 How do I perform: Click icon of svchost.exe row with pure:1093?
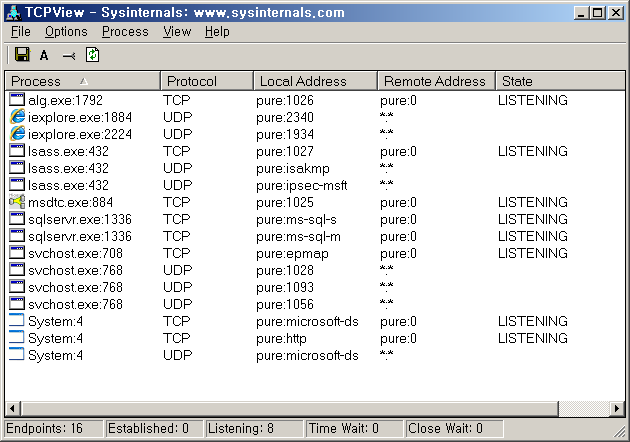(17, 286)
